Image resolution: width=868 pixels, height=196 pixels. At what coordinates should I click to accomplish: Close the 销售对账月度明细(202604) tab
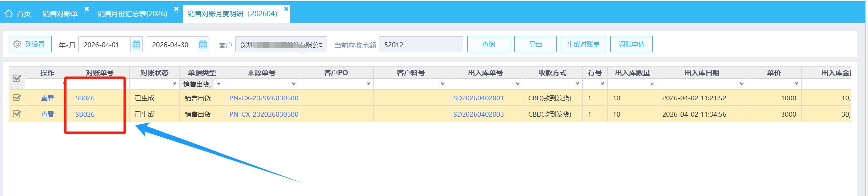click(x=286, y=9)
